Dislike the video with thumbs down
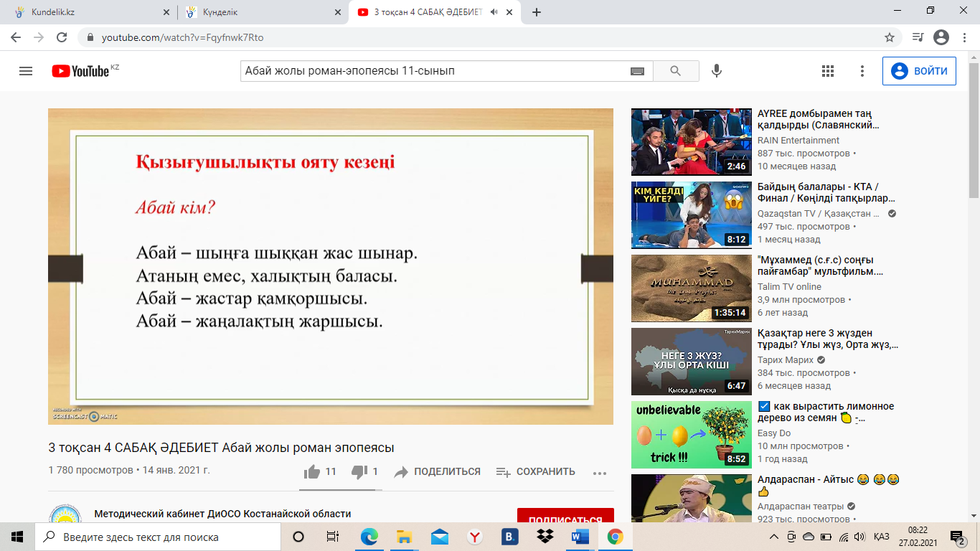980x551 pixels. [359, 471]
